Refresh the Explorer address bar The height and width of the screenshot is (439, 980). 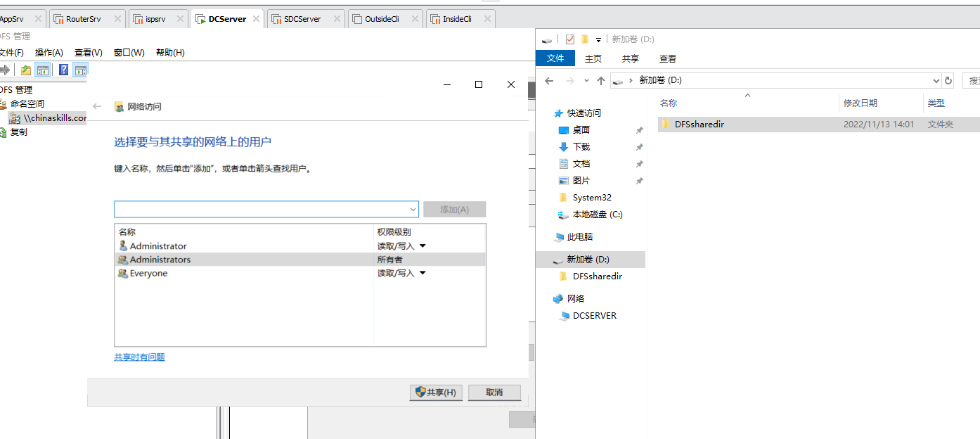point(948,81)
